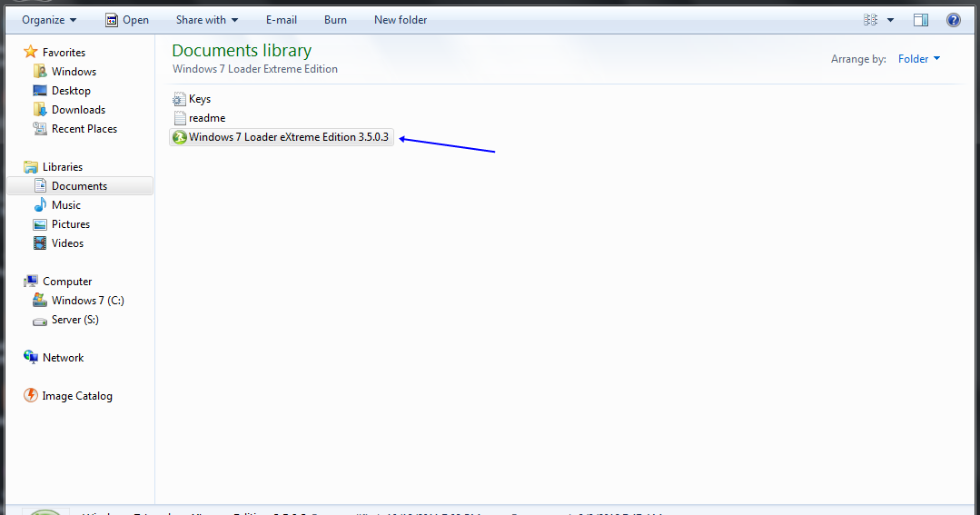Screen dimensions: 980x515
Task: Select Network in navigation pane
Action: coord(64,358)
